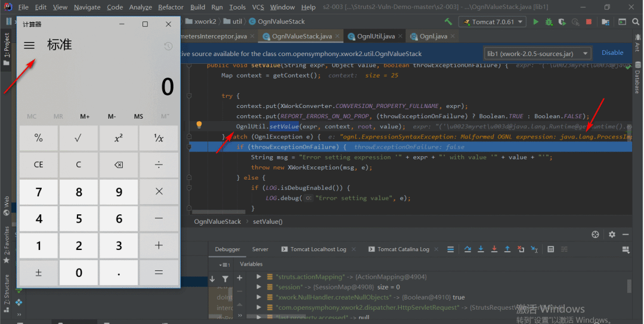Expand the "session" variable node
The height and width of the screenshot is (324, 644).
pos(259,287)
